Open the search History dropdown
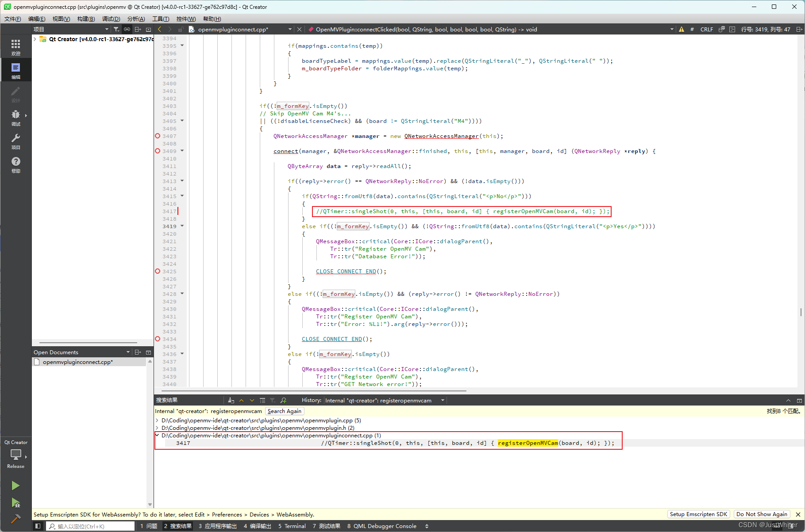Image resolution: width=805 pixels, height=532 pixels. (x=442, y=400)
